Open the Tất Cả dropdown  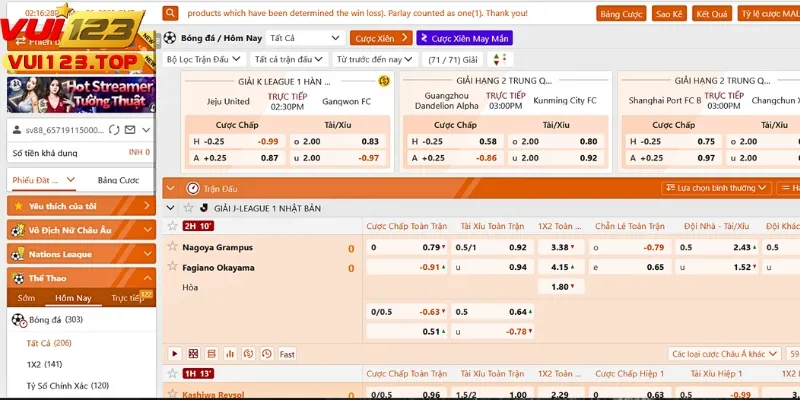click(305, 38)
